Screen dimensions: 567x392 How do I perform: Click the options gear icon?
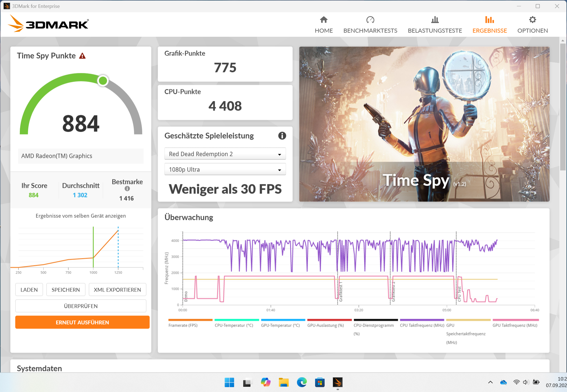532,20
